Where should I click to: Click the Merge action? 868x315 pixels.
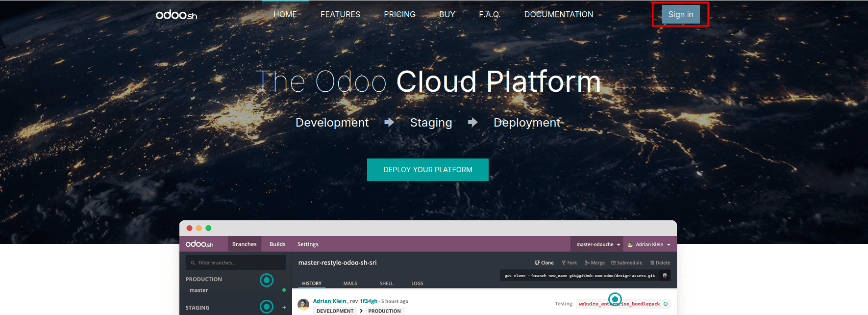point(595,262)
